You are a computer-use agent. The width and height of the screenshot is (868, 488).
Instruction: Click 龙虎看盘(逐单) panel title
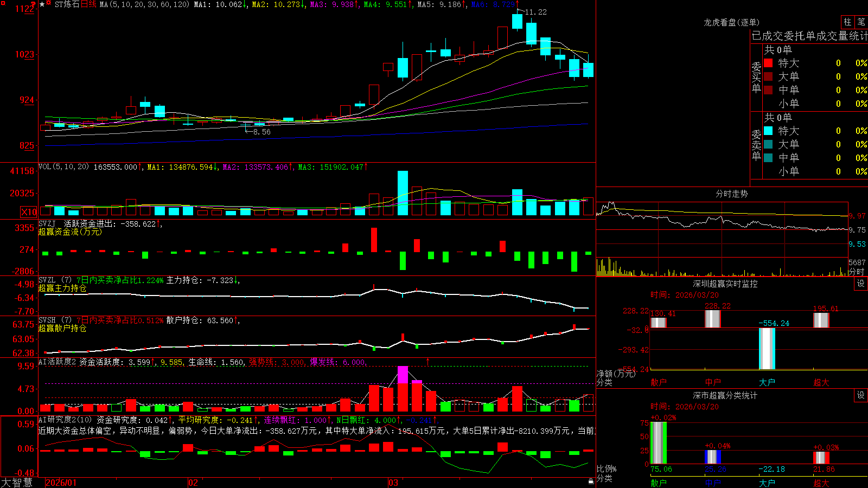coord(731,22)
